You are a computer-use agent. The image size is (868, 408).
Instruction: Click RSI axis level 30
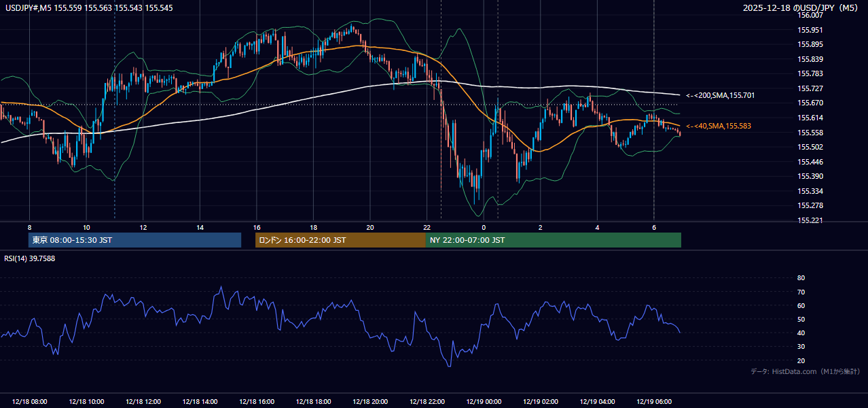tap(801, 347)
